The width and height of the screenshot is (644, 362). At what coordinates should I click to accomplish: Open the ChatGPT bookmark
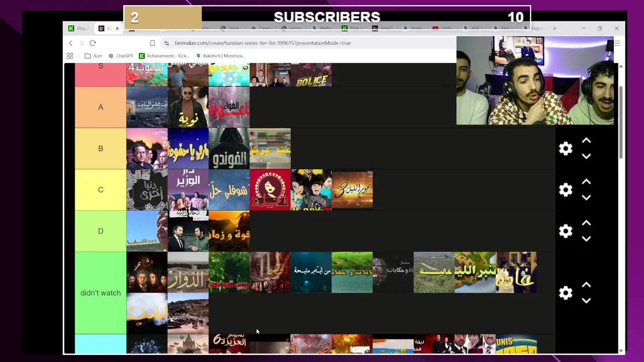121,56
